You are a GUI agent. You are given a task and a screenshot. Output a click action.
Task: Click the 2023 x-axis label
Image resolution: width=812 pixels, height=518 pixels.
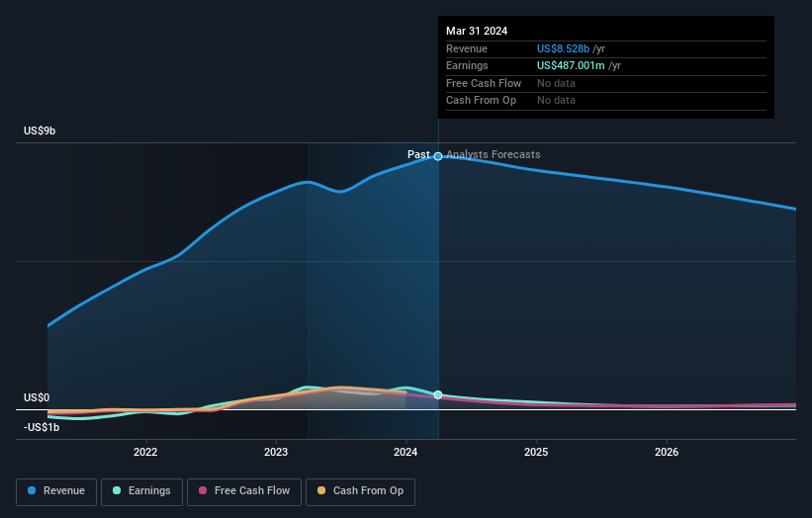[276, 452]
